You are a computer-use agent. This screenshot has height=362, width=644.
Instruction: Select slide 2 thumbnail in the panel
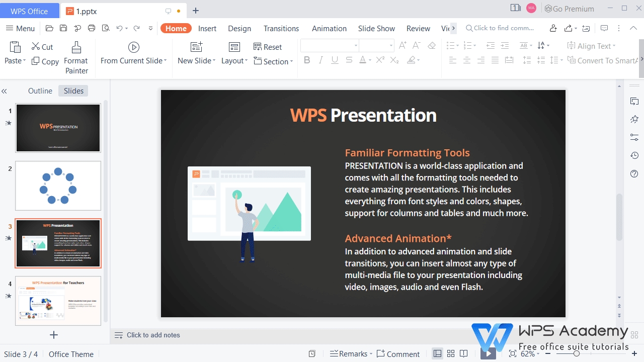click(x=58, y=186)
